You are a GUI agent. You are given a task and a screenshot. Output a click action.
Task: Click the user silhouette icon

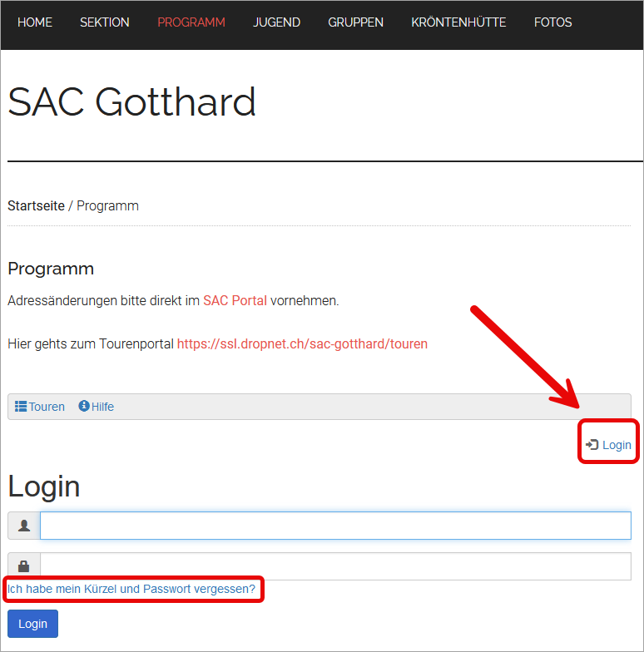(x=24, y=526)
